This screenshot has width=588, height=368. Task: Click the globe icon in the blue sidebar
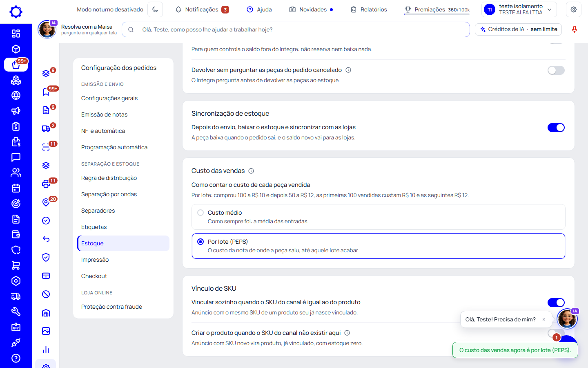[x=16, y=95]
